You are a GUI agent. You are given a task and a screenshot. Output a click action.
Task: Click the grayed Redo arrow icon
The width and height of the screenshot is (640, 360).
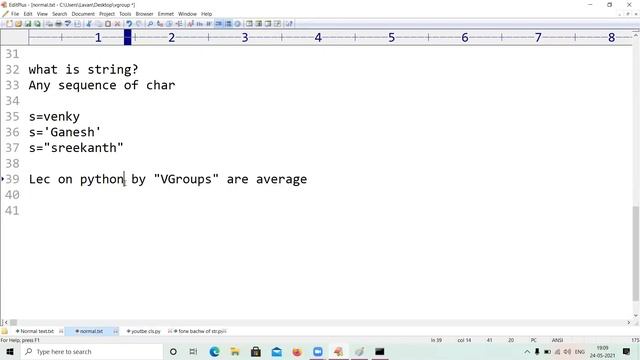138,24
